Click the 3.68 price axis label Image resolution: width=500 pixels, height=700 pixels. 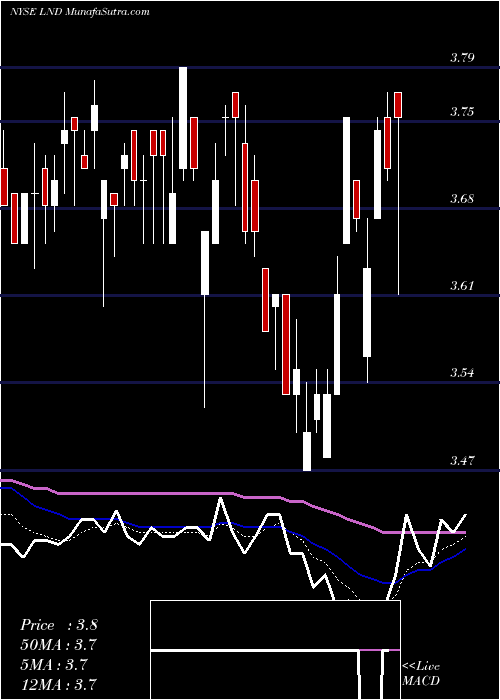tap(462, 198)
